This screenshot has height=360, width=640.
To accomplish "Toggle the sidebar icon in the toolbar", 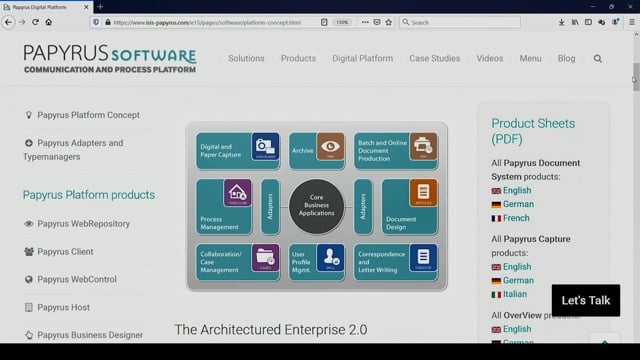I will [588, 22].
